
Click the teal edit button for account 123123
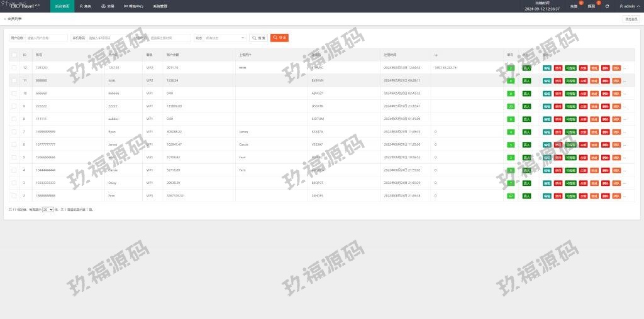point(547,68)
